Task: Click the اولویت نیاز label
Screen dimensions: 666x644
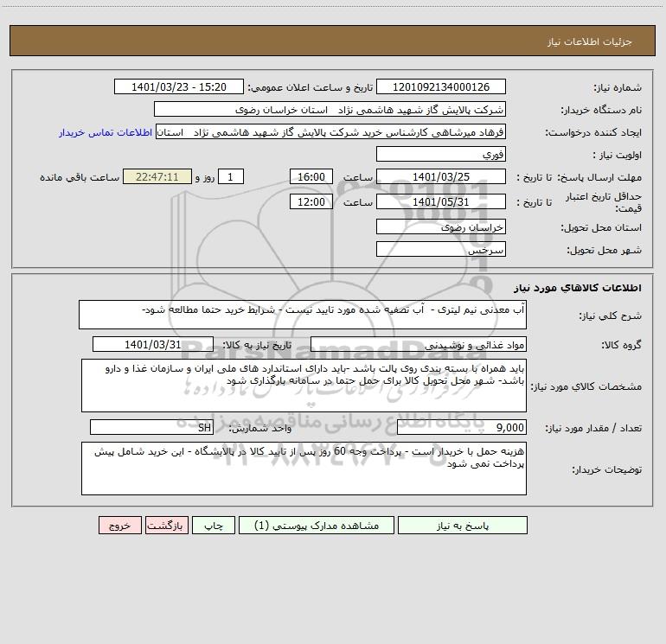Action: (x=618, y=155)
